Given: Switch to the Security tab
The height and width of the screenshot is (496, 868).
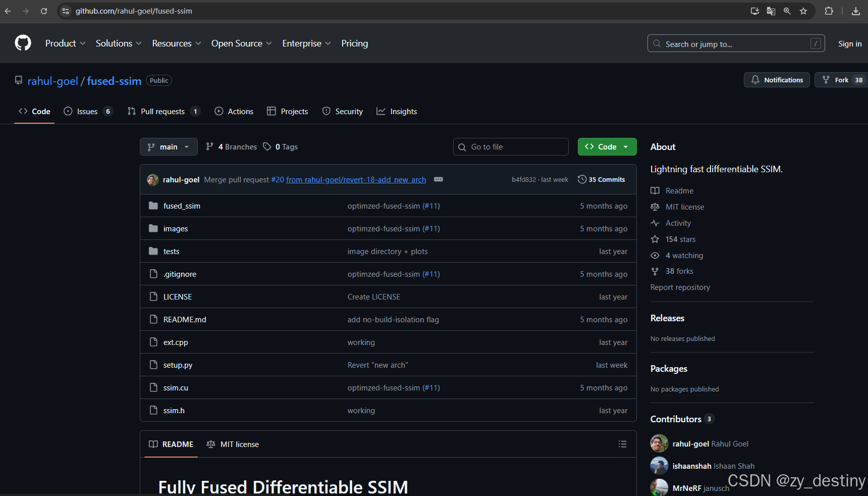Looking at the screenshot, I should tap(343, 111).
